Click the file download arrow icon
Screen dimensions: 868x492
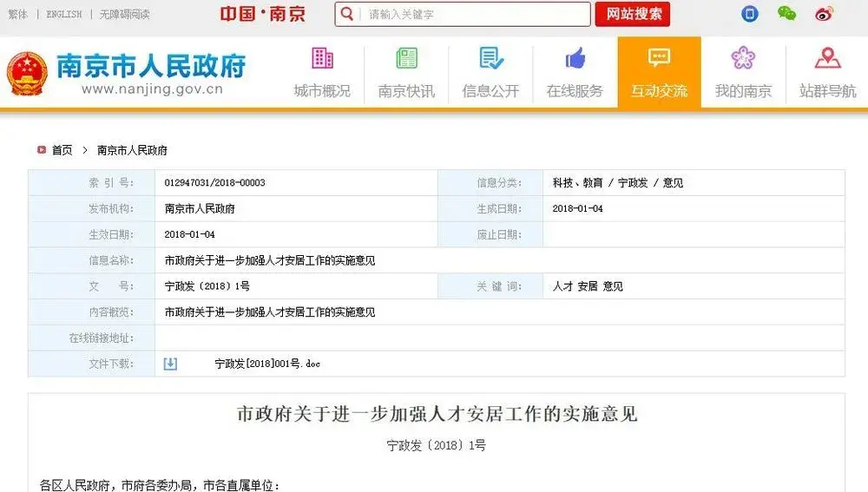click(170, 364)
